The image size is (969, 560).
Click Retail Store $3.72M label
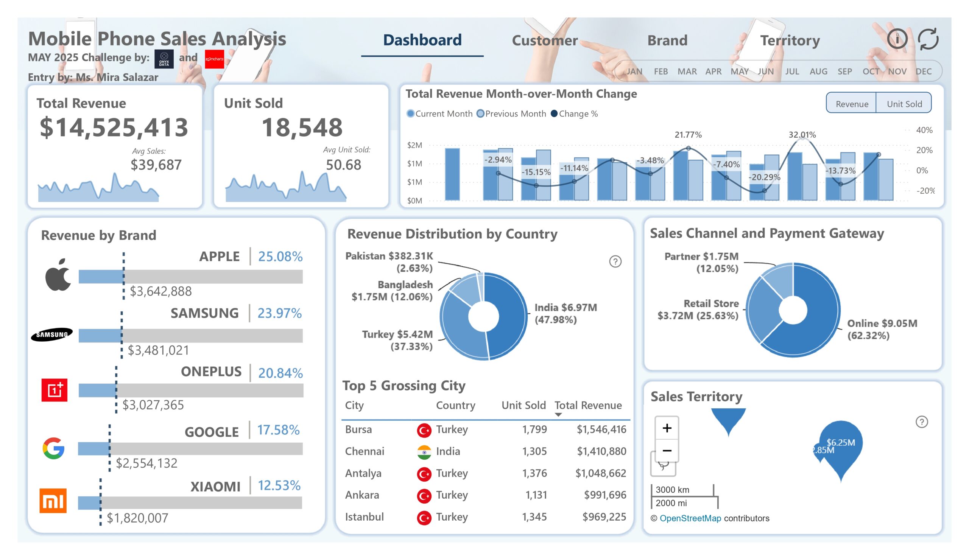click(698, 310)
